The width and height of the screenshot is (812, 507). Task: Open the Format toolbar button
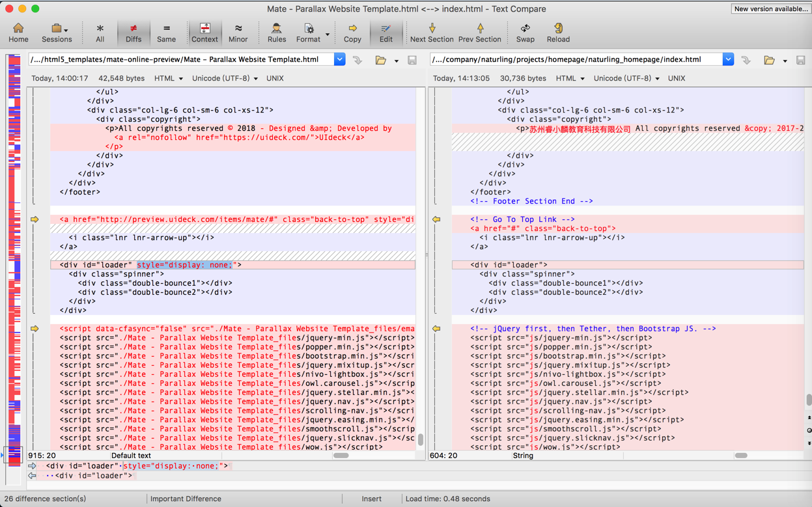(308, 33)
